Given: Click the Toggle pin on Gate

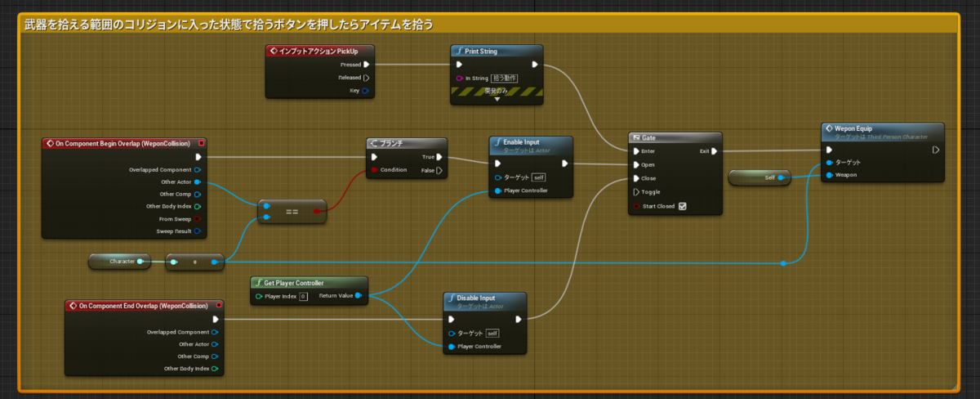Looking at the screenshot, I should (636, 192).
